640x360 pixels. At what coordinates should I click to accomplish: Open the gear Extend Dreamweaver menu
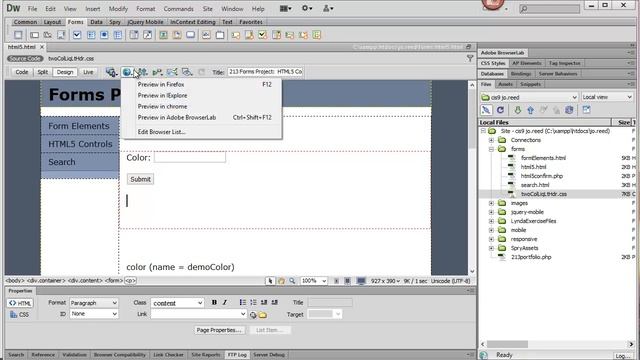pyautogui.click(x=307, y=8)
